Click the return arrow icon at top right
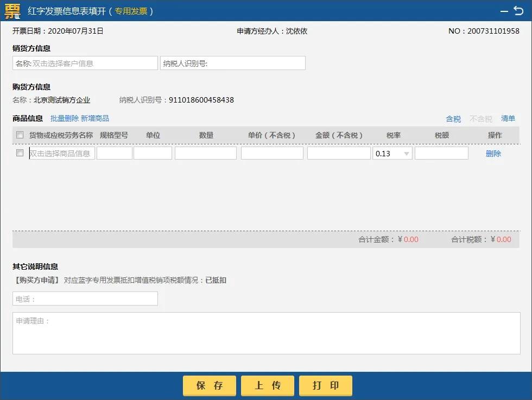The width and height of the screenshot is (532, 400). point(520,10)
